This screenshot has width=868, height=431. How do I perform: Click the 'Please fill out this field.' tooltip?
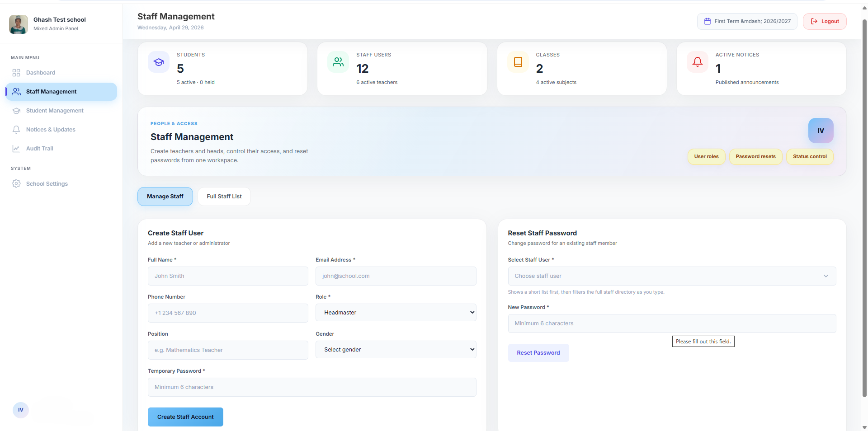(703, 342)
